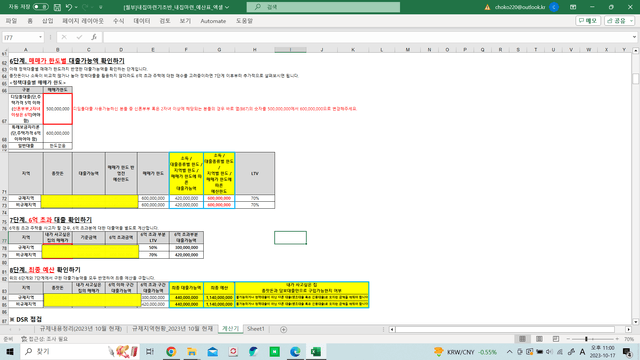Select Page Break Preview icon
This screenshot has height=360, width=640.
pos(556,339)
